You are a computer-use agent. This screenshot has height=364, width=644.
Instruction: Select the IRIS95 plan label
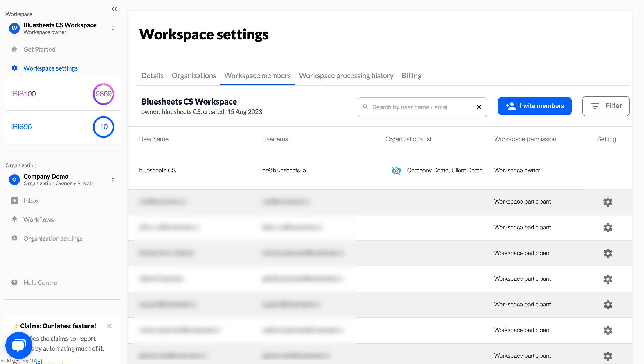click(22, 127)
